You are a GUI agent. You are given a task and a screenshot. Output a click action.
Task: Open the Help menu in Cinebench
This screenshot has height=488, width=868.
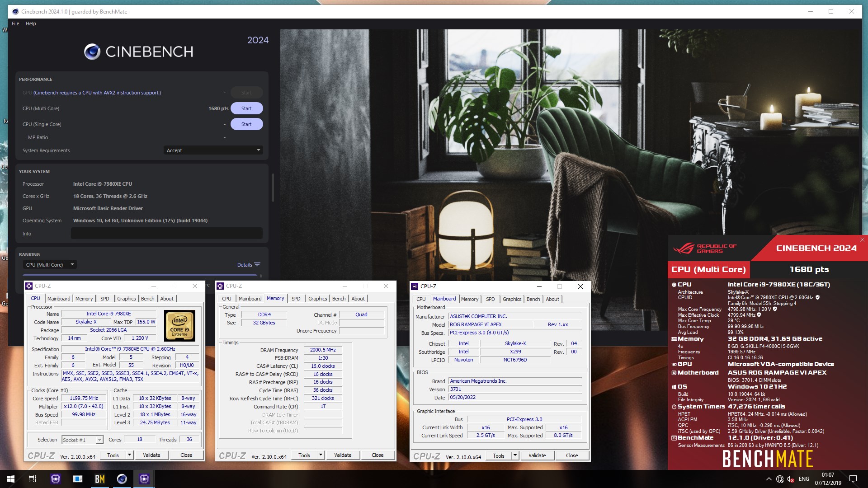(x=31, y=23)
